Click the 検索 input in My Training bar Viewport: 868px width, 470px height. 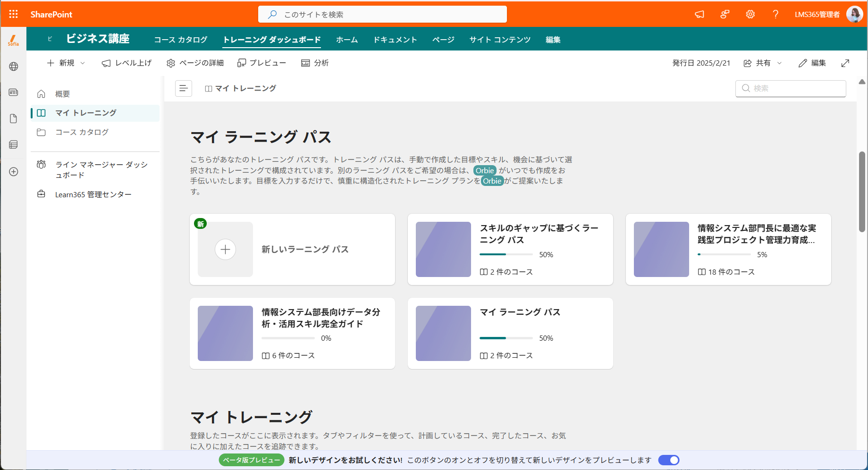click(791, 88)
